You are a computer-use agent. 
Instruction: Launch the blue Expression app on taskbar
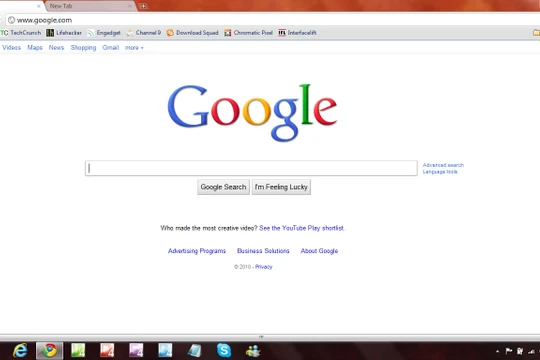[165, 350]
